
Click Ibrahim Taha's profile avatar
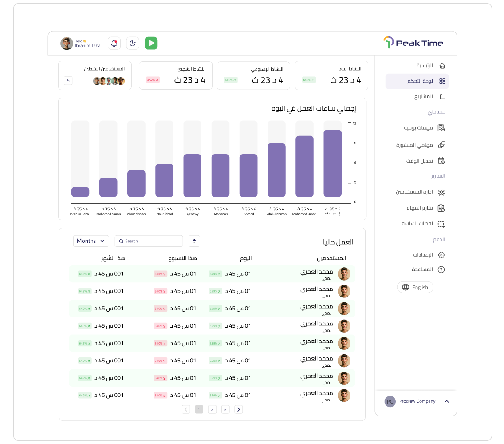pos(67,43)
